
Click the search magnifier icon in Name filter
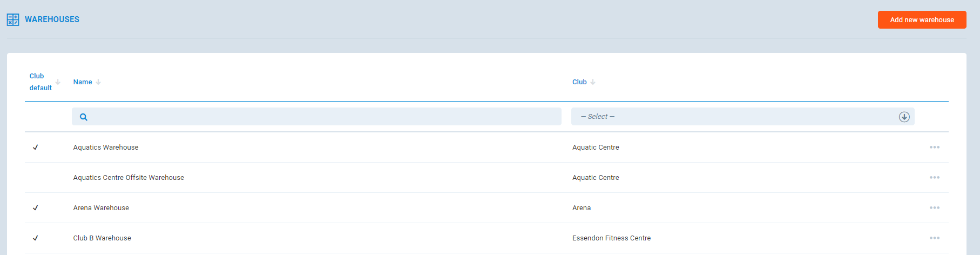click(84, 117)
